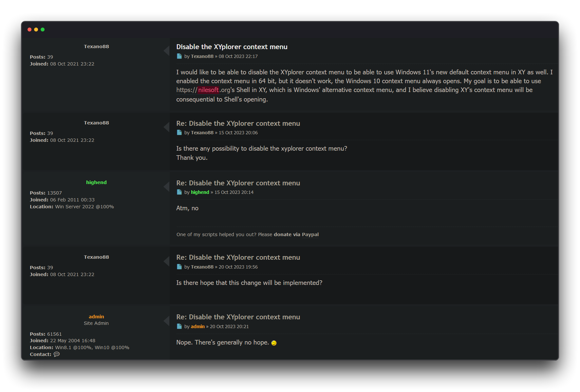
Task: Open the "Re:" title of admin's reply
Action: (238, 317)
